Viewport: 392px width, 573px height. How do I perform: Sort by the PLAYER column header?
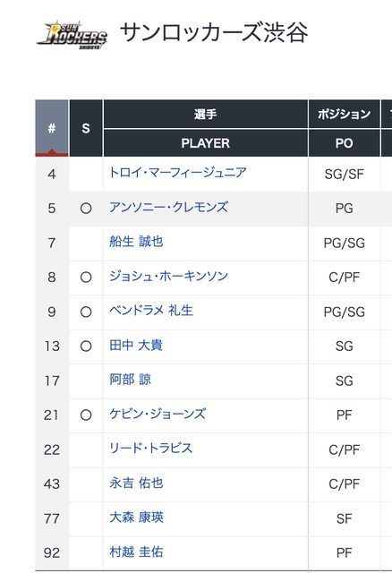coord(205,143)
